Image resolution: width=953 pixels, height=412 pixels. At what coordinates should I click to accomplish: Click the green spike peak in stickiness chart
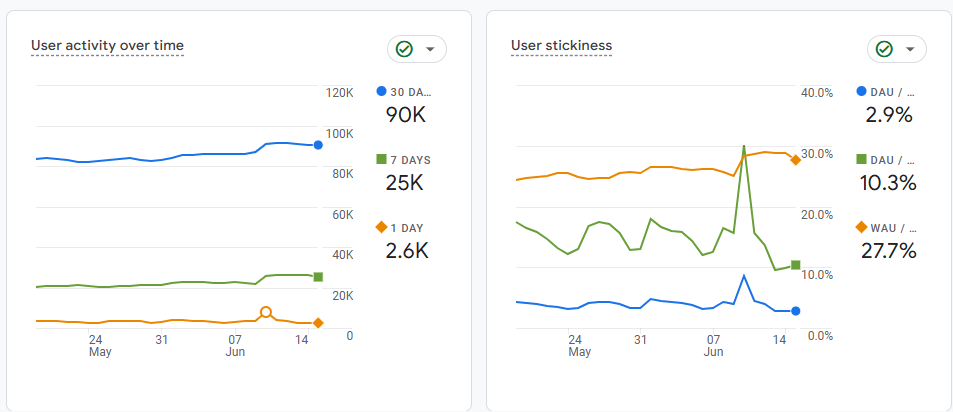tap(743, 146)
